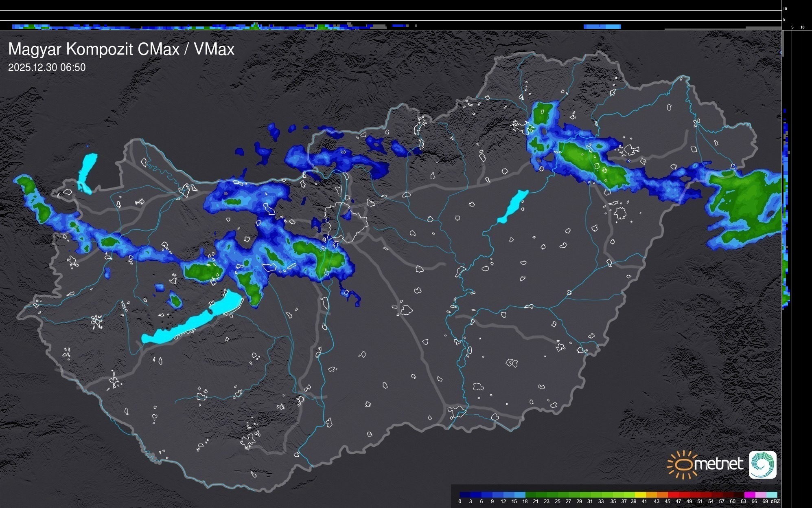Viewport: 812px width, 508px height.
Task: Click the 5 label in side panel header
Action: (792, 27)
